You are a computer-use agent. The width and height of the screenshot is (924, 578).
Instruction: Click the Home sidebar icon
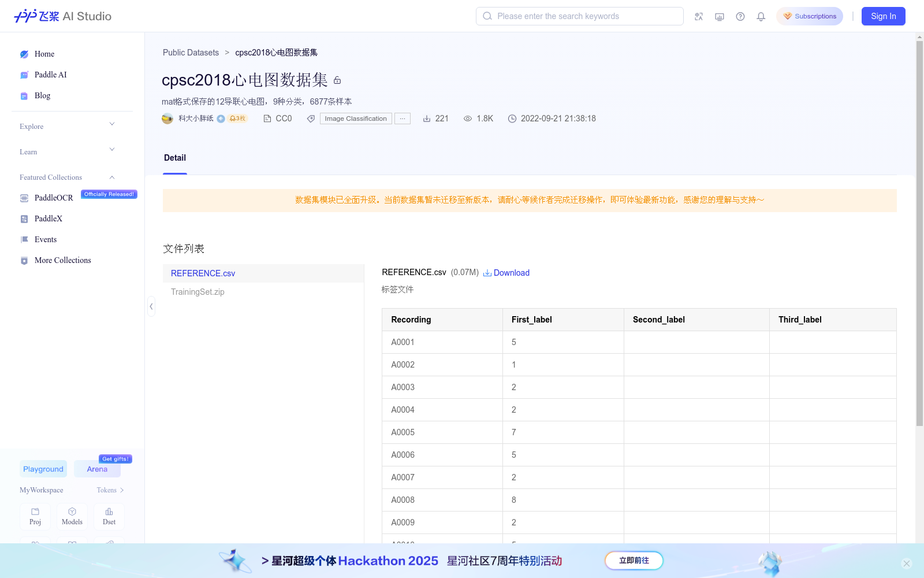[x=24, y=54]
